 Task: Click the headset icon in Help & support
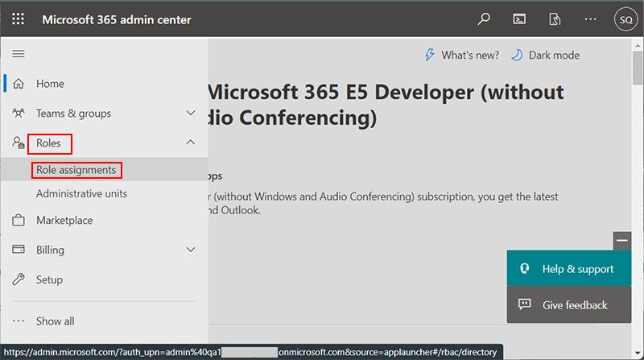point(525,269)
